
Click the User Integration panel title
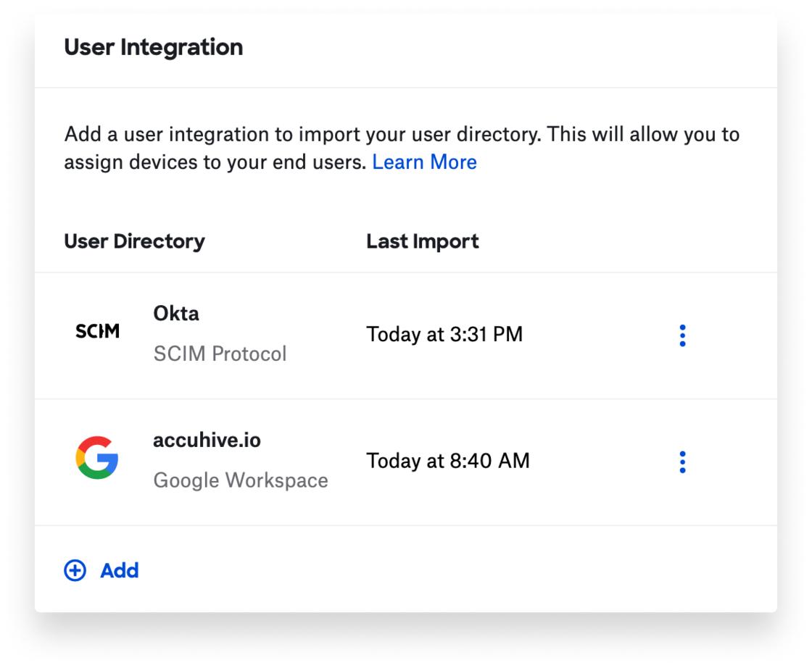point(154,47)
